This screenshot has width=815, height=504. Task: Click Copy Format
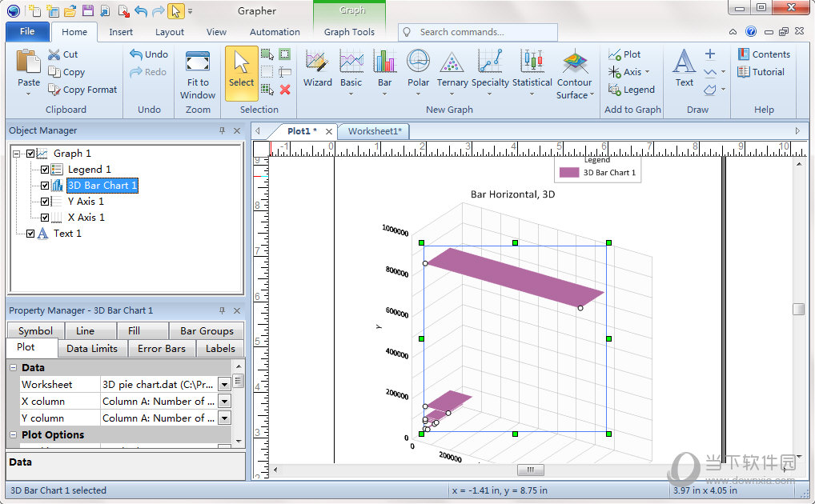click(x=82, y=90)
